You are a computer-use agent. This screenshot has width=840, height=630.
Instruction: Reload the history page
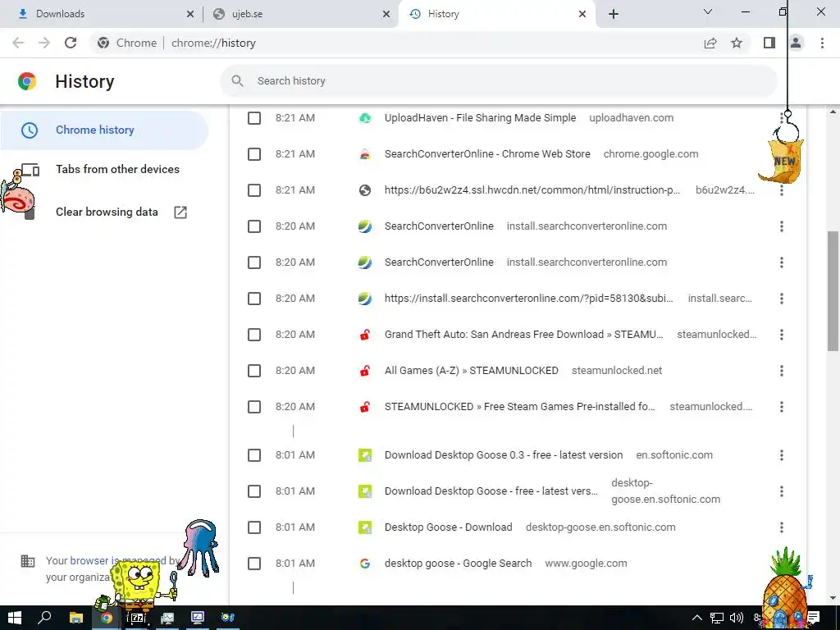(x=71, y=43)
